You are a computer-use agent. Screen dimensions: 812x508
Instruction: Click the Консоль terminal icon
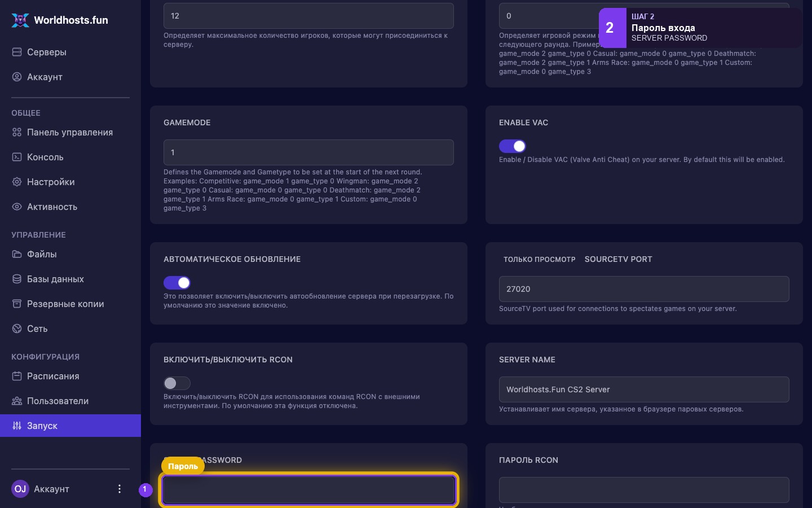[17, 157]
